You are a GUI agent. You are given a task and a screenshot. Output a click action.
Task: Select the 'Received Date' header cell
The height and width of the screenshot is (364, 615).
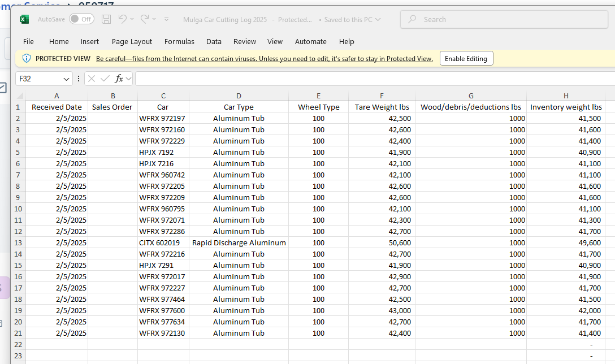57,107
